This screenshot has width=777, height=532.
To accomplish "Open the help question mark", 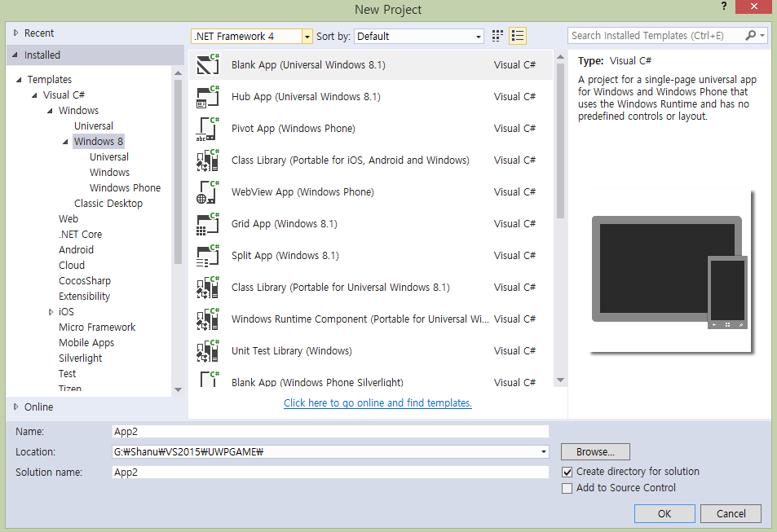I will coord(723,7).
